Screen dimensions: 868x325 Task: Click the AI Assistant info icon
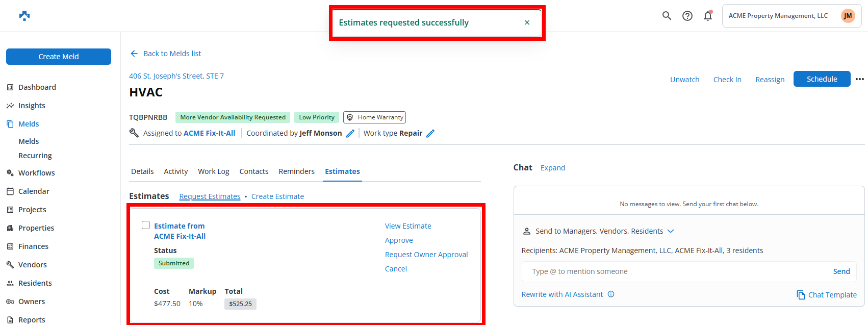611,294
